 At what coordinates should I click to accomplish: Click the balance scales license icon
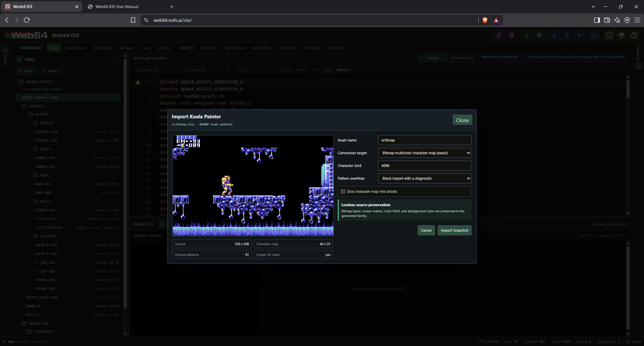(622, 35)
